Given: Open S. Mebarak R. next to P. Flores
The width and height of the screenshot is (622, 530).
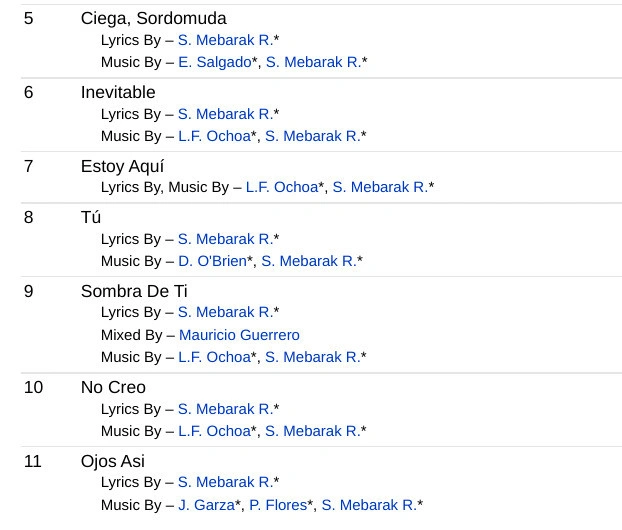Looking at the screenshot, I should (368, 505).
